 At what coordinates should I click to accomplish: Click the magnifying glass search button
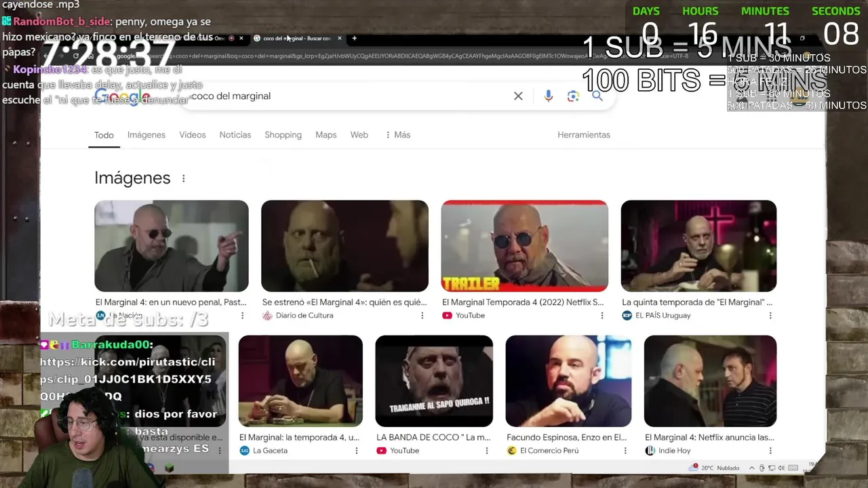[x=597, y=96]
